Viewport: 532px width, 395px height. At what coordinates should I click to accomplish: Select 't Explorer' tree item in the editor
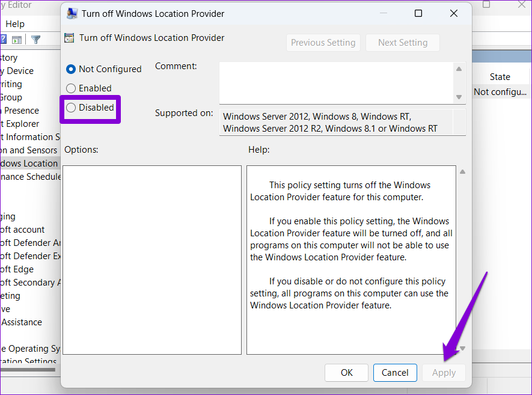20,124
